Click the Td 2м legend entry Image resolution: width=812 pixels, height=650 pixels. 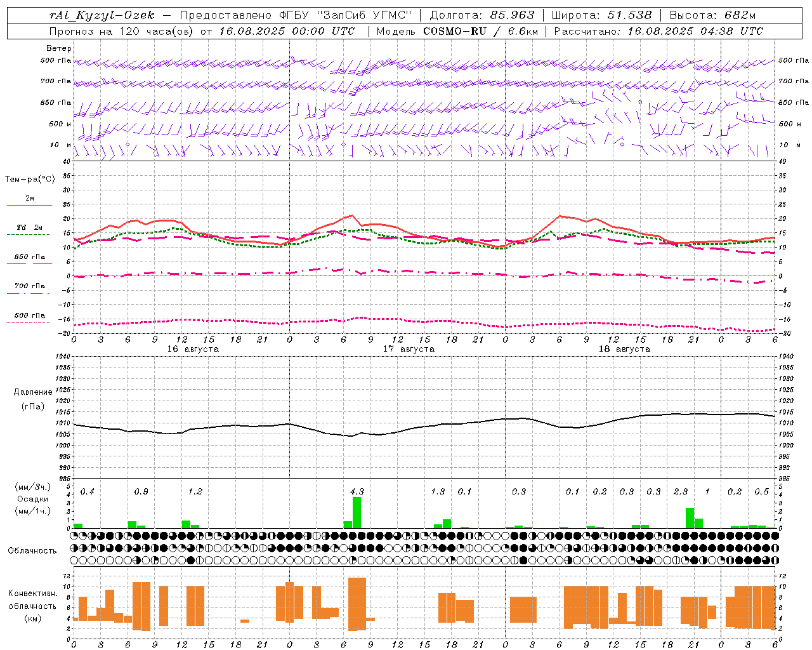click(29, 227)
